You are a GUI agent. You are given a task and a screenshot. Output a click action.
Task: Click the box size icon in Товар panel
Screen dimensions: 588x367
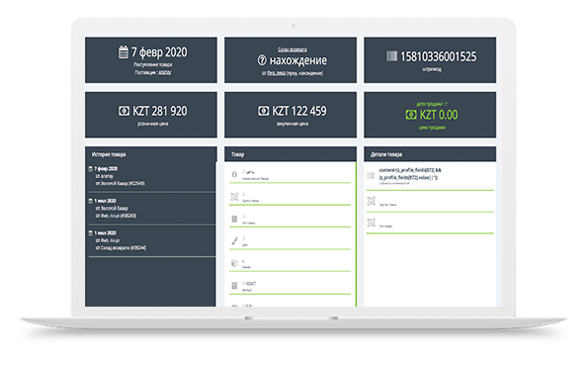234,263
